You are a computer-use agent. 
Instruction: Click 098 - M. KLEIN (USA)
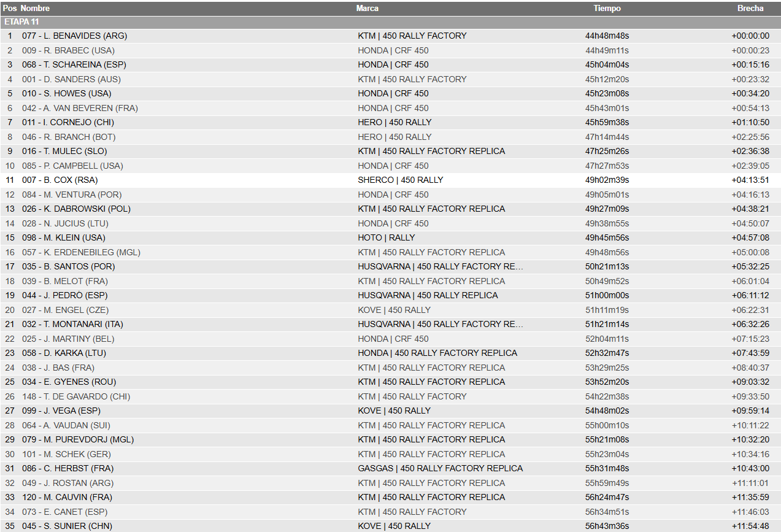coord(64,237)
